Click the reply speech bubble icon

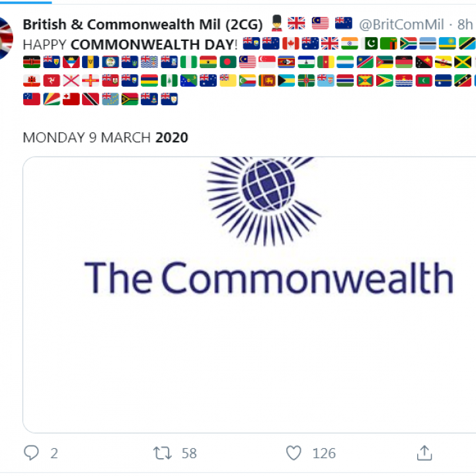(31, 453)
